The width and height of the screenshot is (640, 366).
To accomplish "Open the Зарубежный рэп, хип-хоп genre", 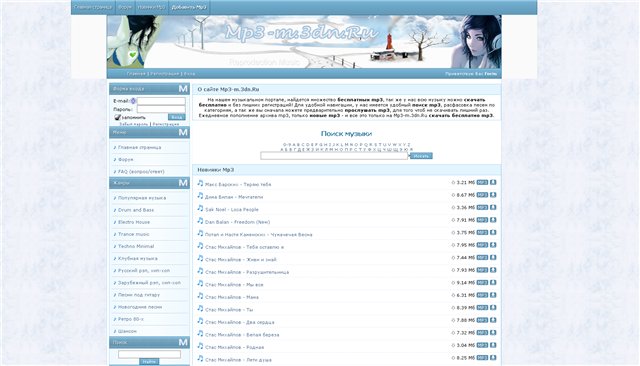I will pyautogui.click(x=149, y=283).
